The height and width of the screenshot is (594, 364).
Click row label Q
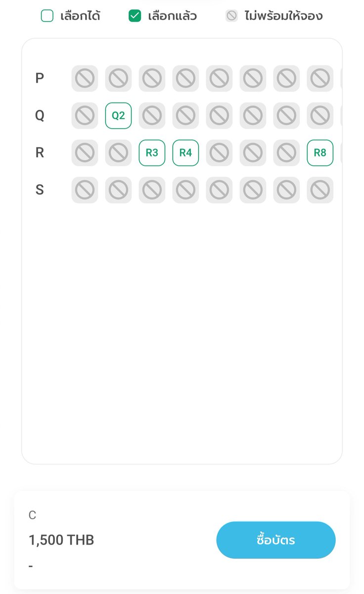point(40,115)
